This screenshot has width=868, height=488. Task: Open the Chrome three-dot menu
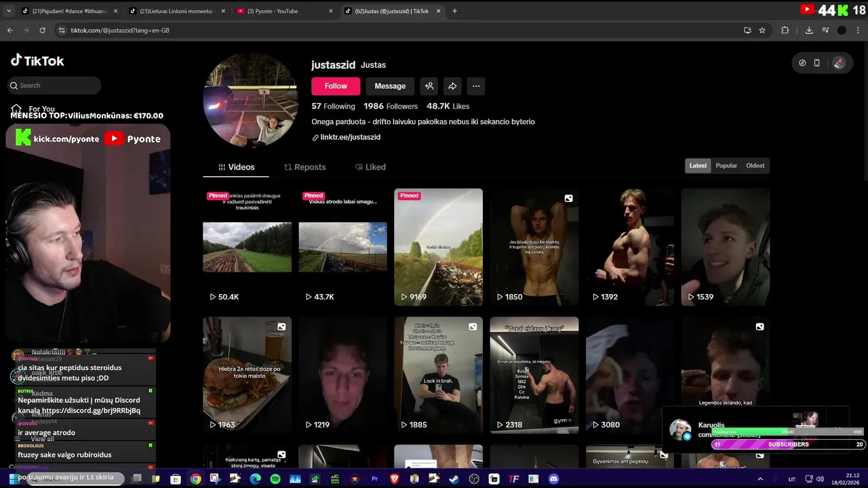click(x=858, y=30)
